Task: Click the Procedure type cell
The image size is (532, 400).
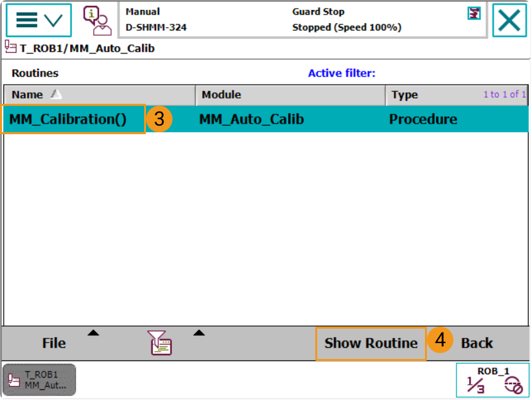Action: pos(423,119)
